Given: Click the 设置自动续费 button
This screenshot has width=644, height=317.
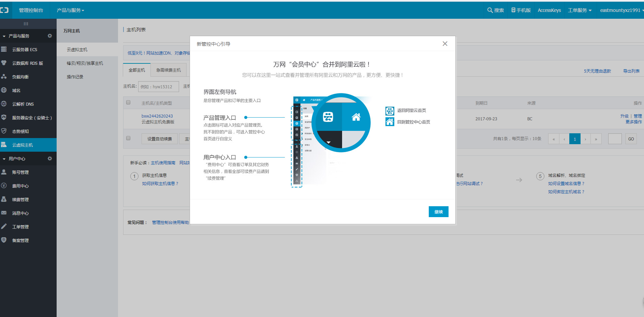Looking at the screenshot, I should click(x=160, y=139).
